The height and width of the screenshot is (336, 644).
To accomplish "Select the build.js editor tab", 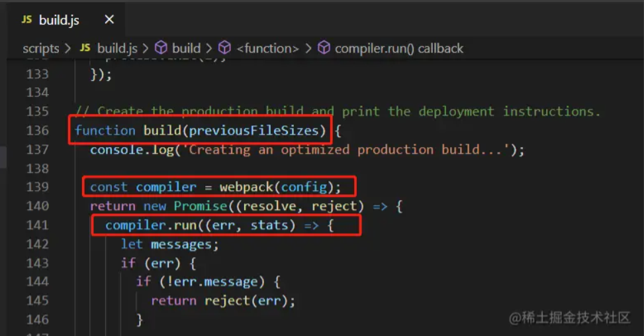I will pos(59,20).
